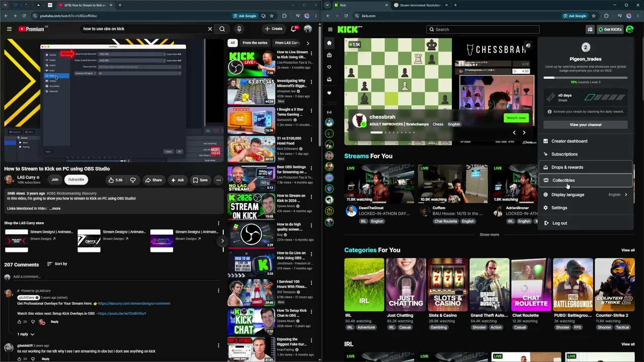The width and height of the screenshot is (644, 362).
Task: Subscribe to LAS Curry channel
Action: (x=76, y=179)
